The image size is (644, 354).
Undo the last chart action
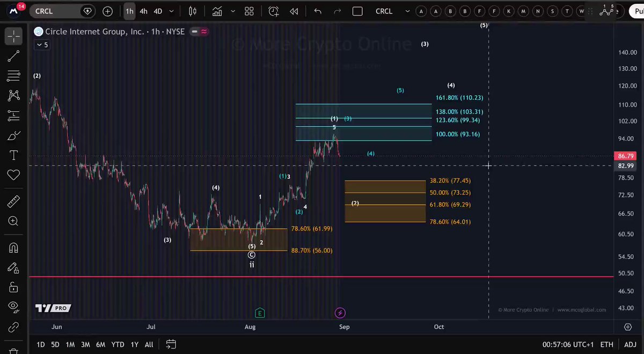tap(318, 11)
